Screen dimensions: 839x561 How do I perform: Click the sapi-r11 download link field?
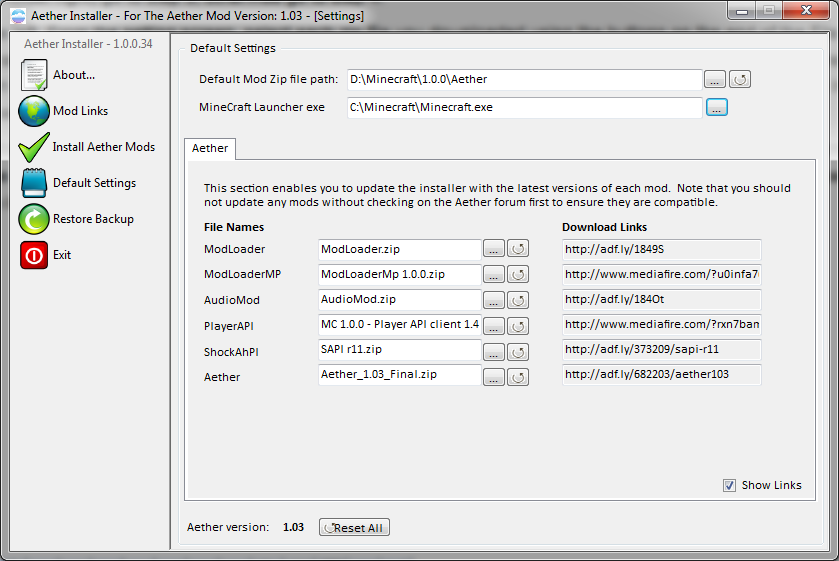(662, 350)
